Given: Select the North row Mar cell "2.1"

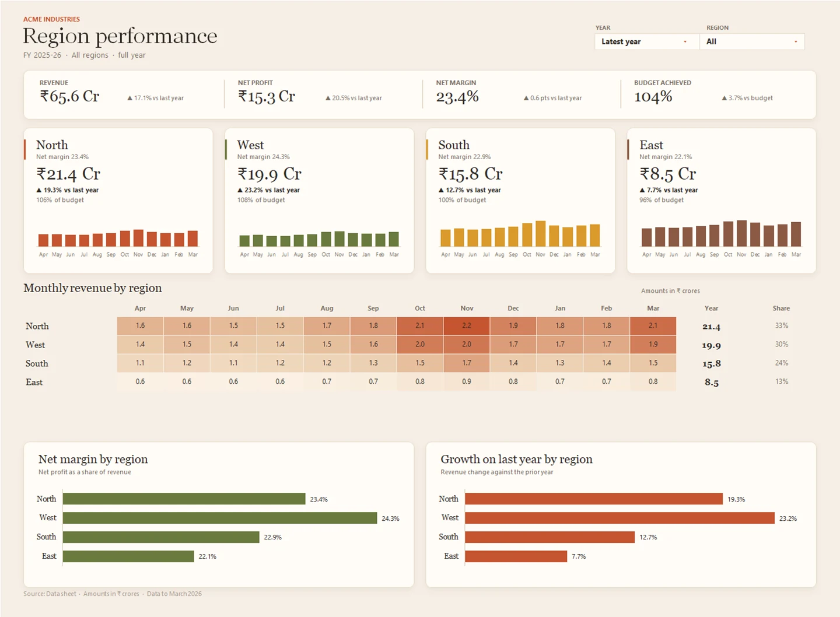Looking at the screenshot, I should pyautogui.click(x=653, y=325).
